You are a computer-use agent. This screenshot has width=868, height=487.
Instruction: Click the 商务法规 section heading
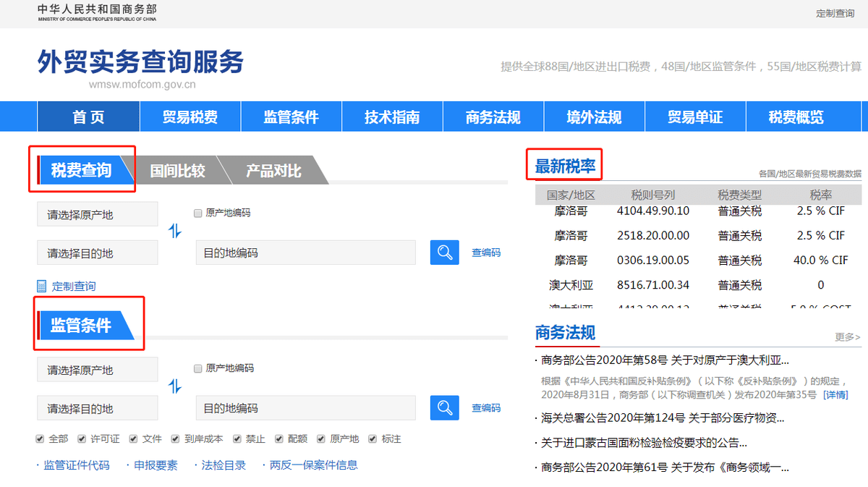click(565, 332)
